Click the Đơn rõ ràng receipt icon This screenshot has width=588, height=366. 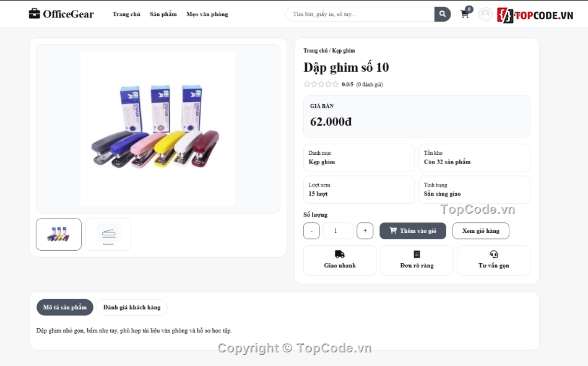(x=417, y=254)
